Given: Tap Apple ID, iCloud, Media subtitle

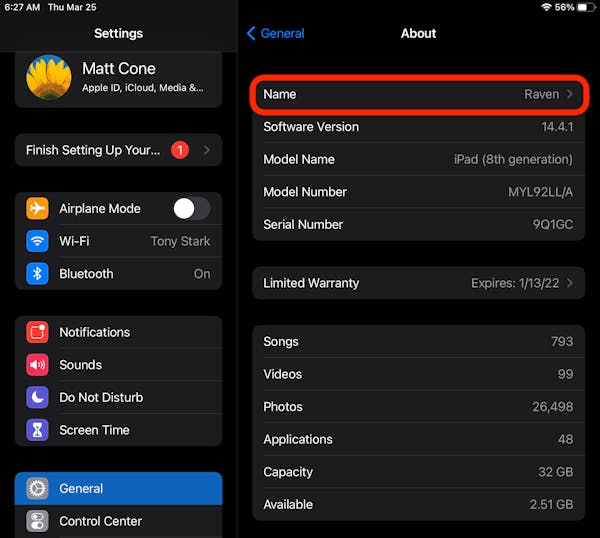Looking at the screenshot, I should (x=143, y=88).
